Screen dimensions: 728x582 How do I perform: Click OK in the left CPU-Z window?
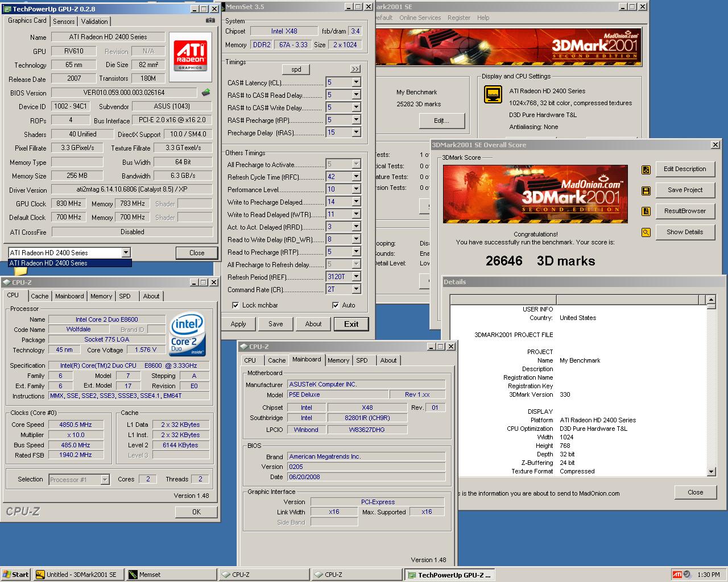(x=197, y=512)
